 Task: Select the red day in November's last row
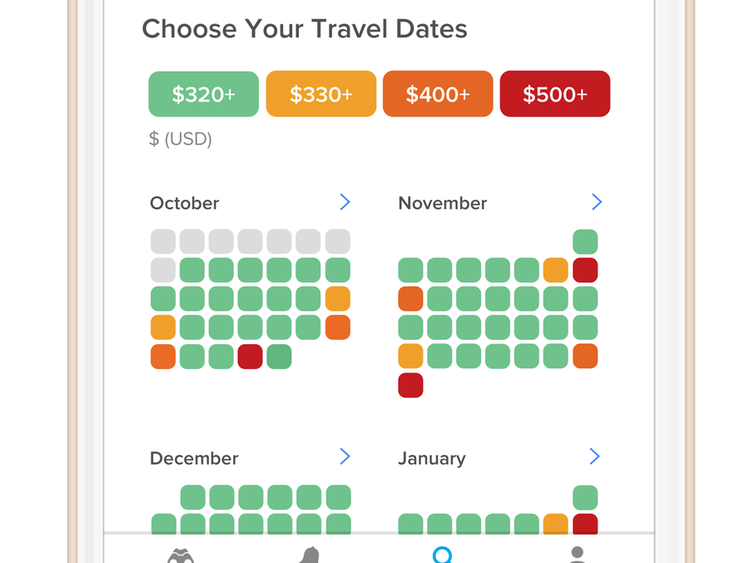click(x=411, y=385)
